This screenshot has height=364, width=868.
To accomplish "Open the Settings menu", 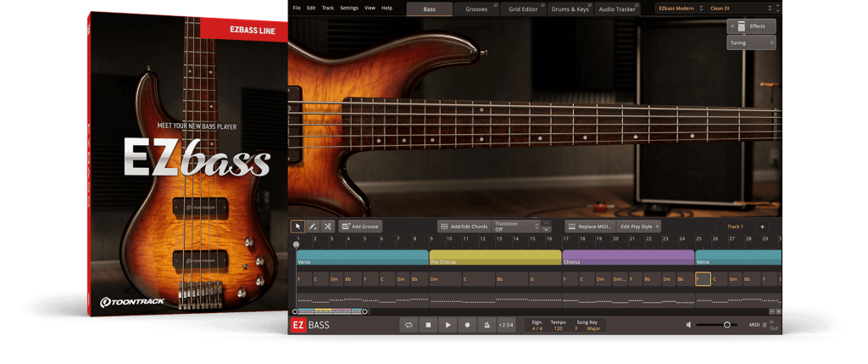I will click(349, 8).
